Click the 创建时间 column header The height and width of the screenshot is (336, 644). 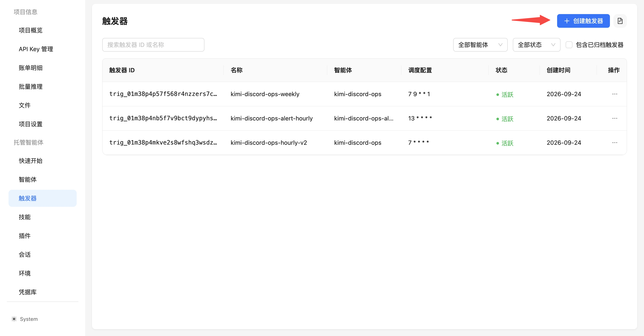(x=558, y=70)
